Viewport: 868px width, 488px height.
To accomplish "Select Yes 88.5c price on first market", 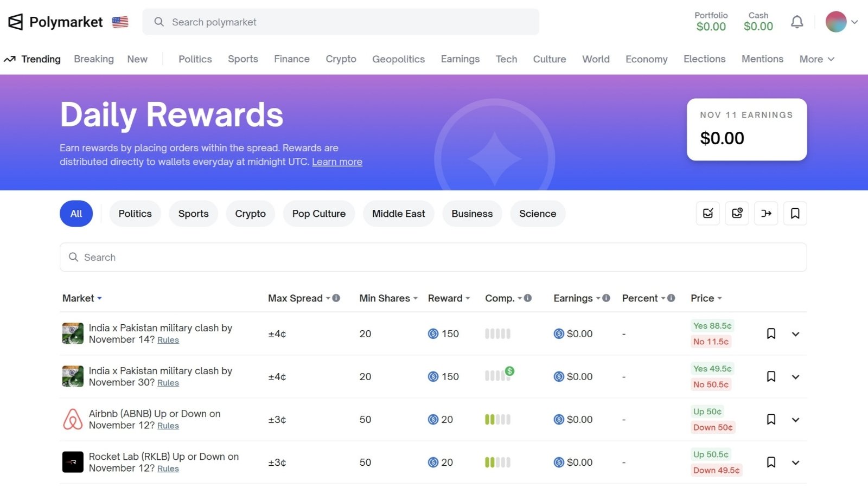I will click(712, 326).
